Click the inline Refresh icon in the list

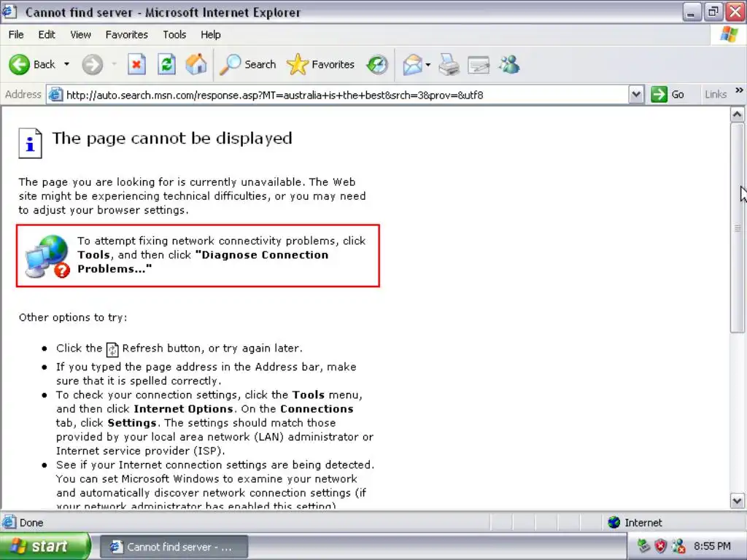[112, 349]
